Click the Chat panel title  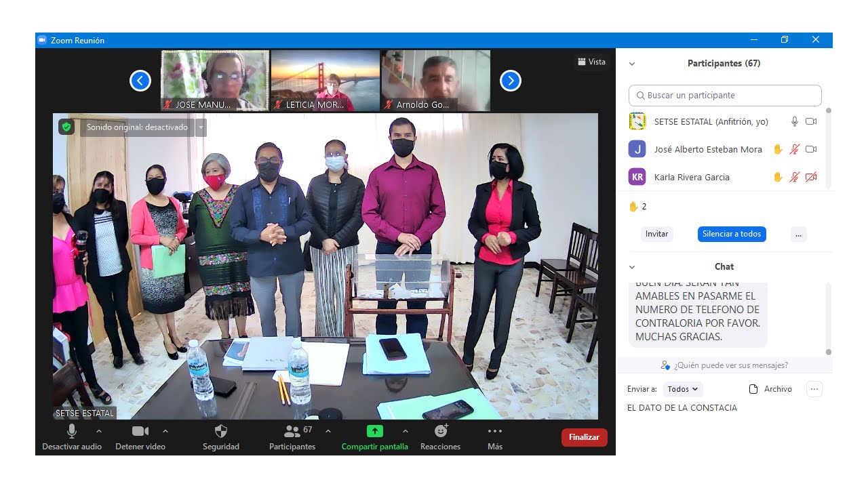[x=724, y=267]
